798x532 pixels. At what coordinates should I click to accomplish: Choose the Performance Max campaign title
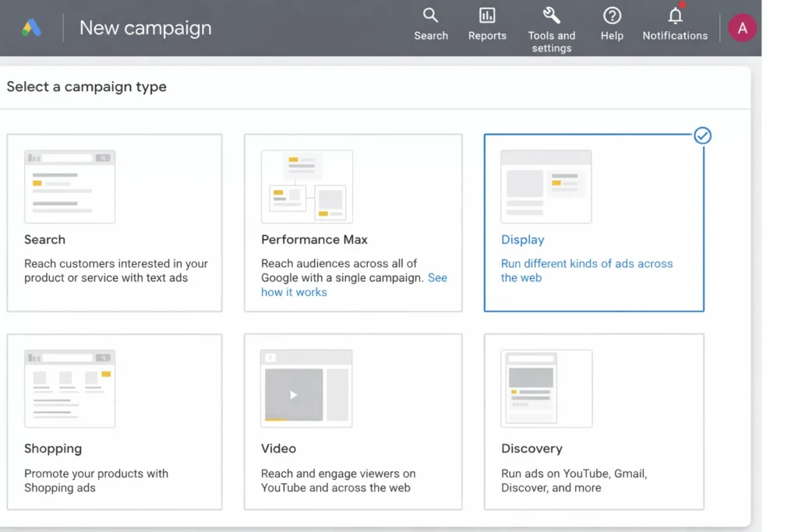[x=314, y=240]
